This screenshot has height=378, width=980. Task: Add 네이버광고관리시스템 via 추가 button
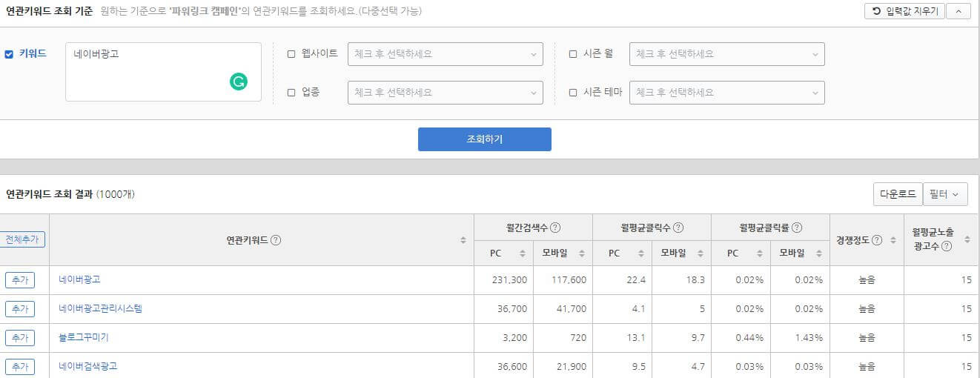(20, 309)
